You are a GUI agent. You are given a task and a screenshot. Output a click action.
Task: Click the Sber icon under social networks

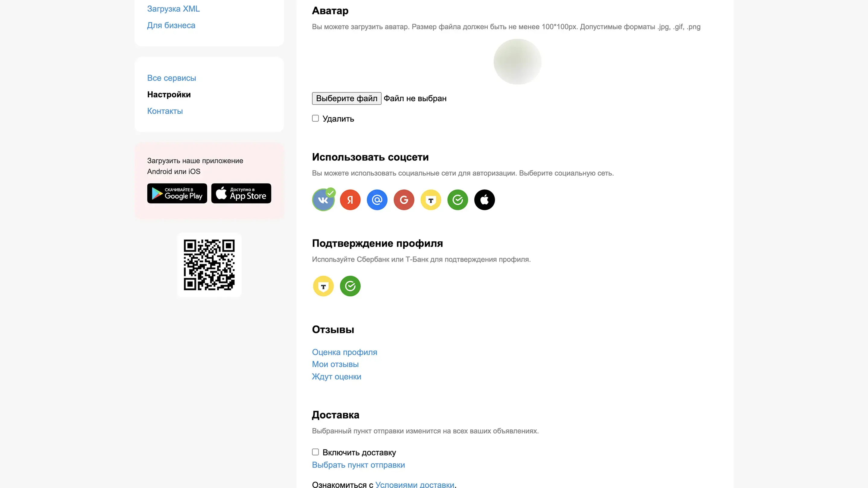(458, 200)
